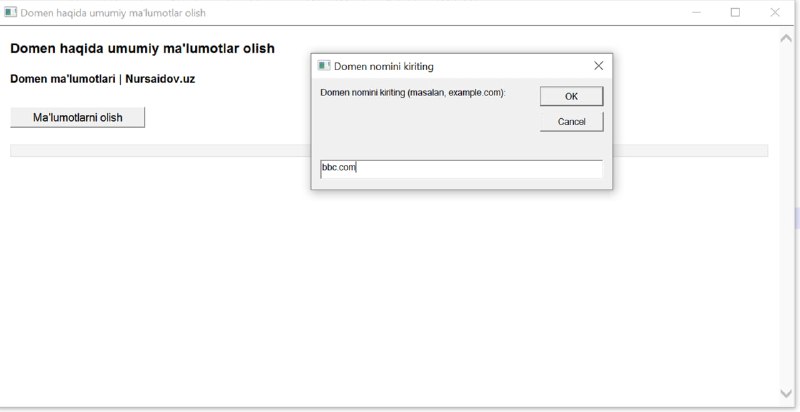Click the 'Domen haqida umumiy ma'lumotlar olish' heading
Viewport: 800px width, 412px height.
tap(142, 48)
